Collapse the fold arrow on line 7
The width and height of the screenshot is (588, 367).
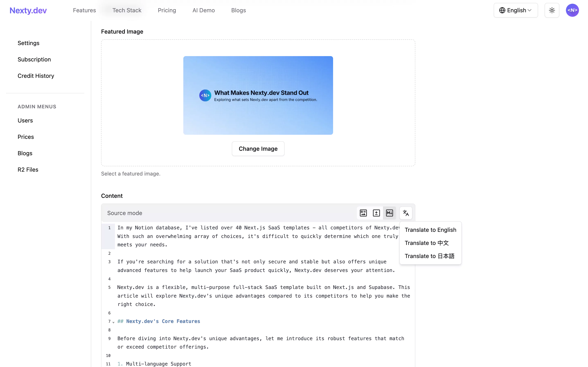[113, 322]
